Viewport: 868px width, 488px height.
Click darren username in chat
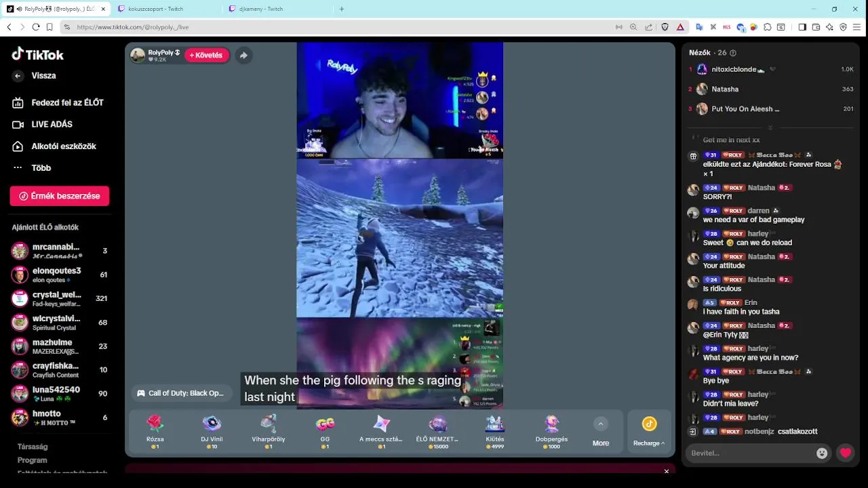(x=758, y=211)
